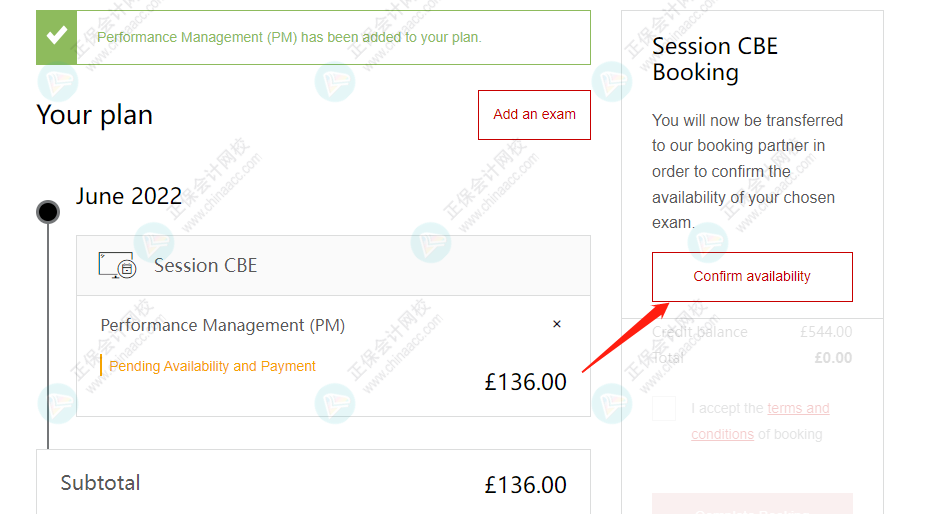Click the Session CBE card header label
Image resolution: width=936 pixels, height=514 pixels.
pyautogui.click(x=205, y=265)
